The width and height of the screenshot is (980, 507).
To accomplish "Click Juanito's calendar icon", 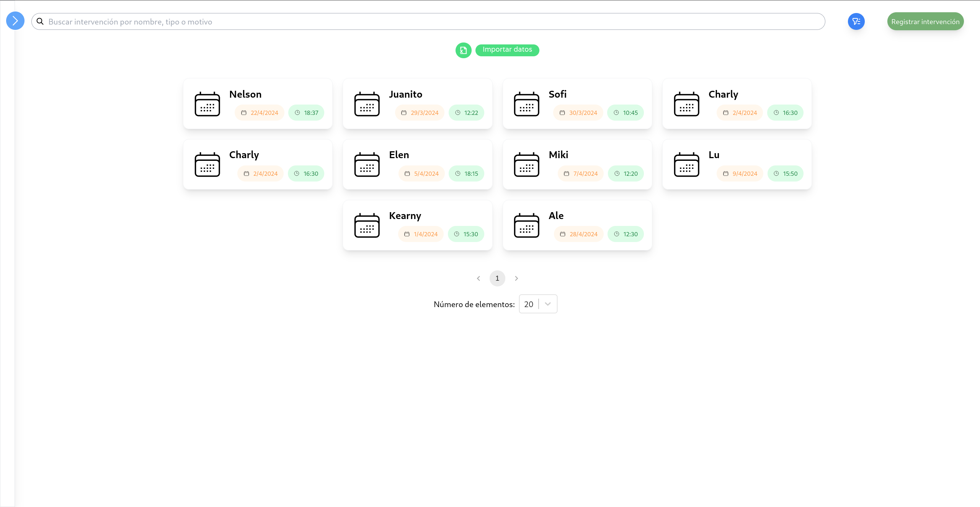I will click(367, 104).
